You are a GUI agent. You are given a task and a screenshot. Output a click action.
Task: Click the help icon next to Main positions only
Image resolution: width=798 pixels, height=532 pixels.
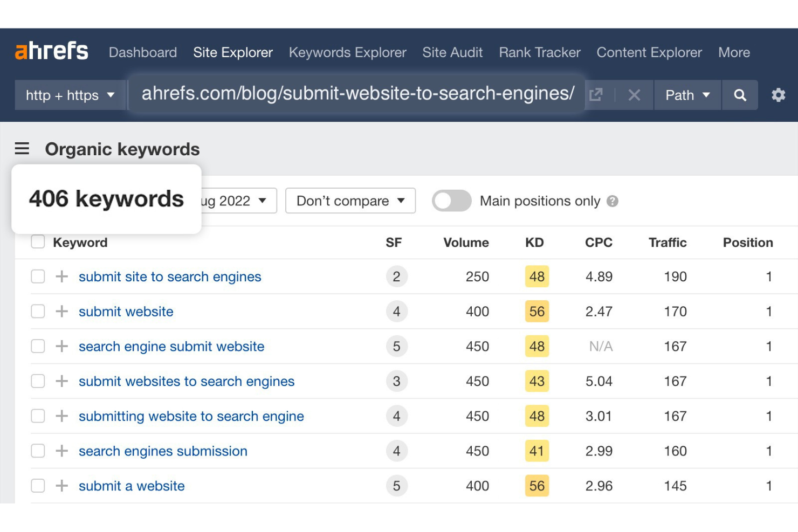point(613,201)
